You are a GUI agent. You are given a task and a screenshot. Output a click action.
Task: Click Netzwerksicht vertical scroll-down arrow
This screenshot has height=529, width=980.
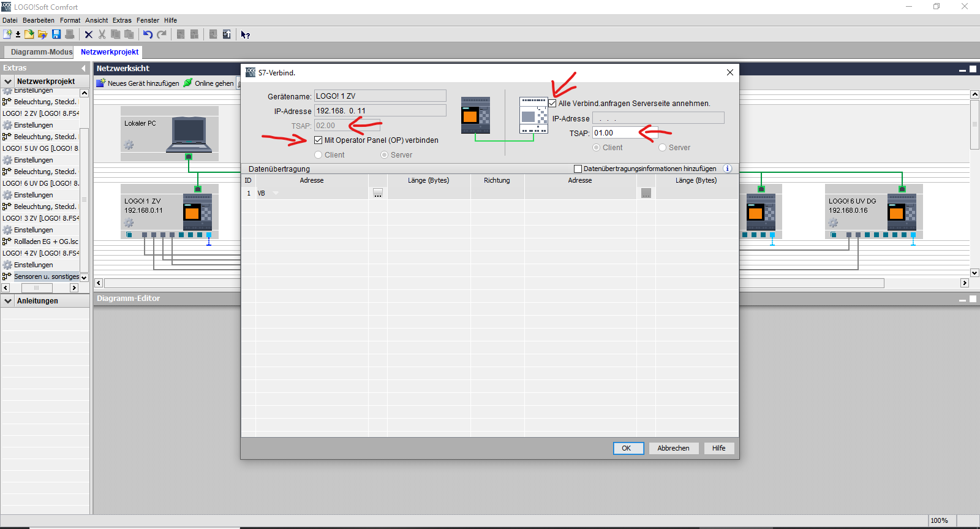click(974, 273)
